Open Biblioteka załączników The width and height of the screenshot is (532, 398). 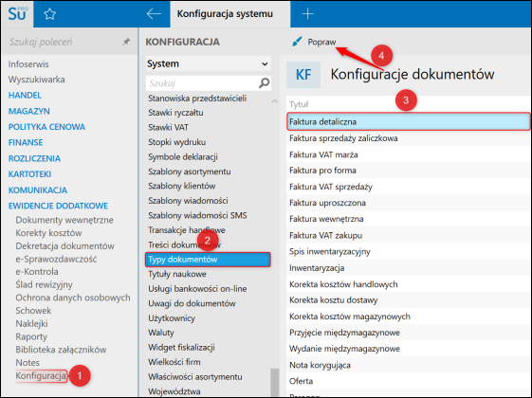pyautogui.click(x=61, y=350)
